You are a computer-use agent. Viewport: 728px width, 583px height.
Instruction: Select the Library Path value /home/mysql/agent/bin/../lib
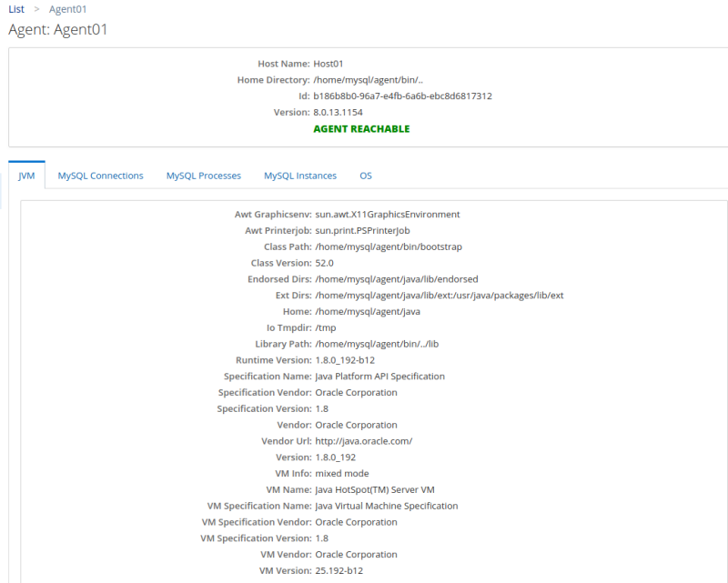pyautogui.click(x=377, y=344)
